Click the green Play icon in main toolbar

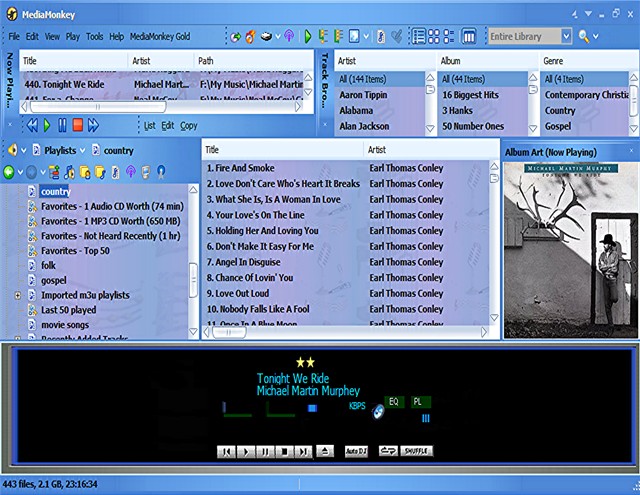point(308,36)
